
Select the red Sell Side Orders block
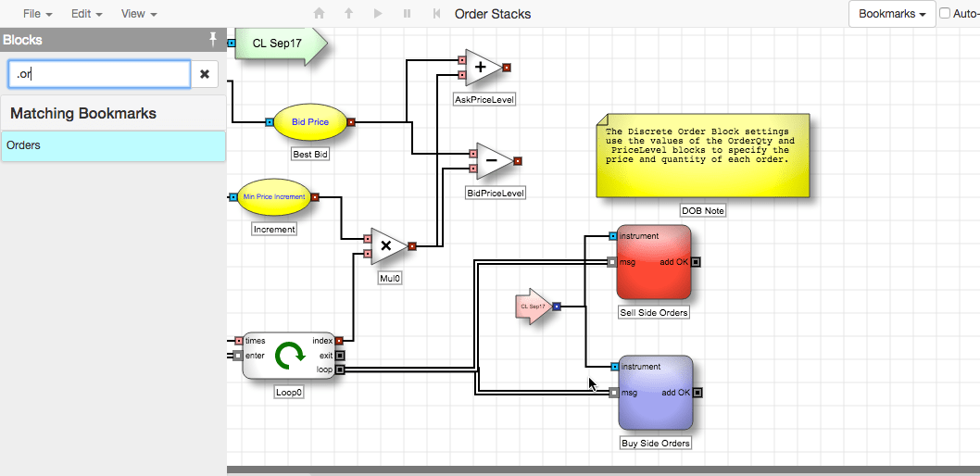[x=654, y=262]
